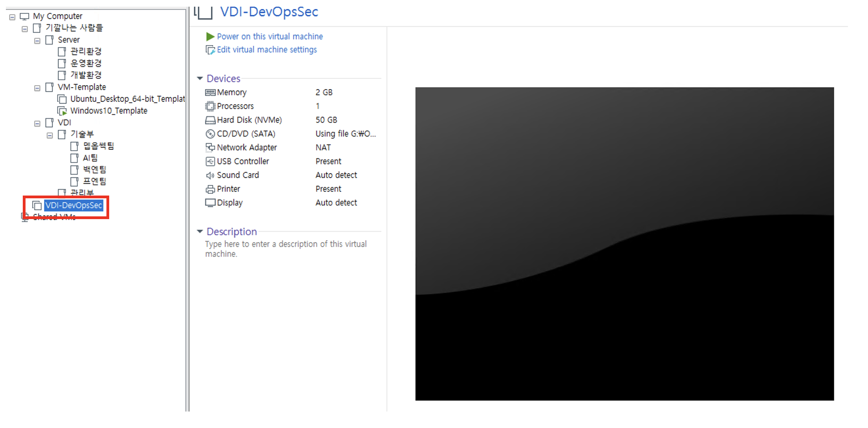Click the Network Adapter icon
The height and width of the screenshot is (428, 868).
point(210,148)
